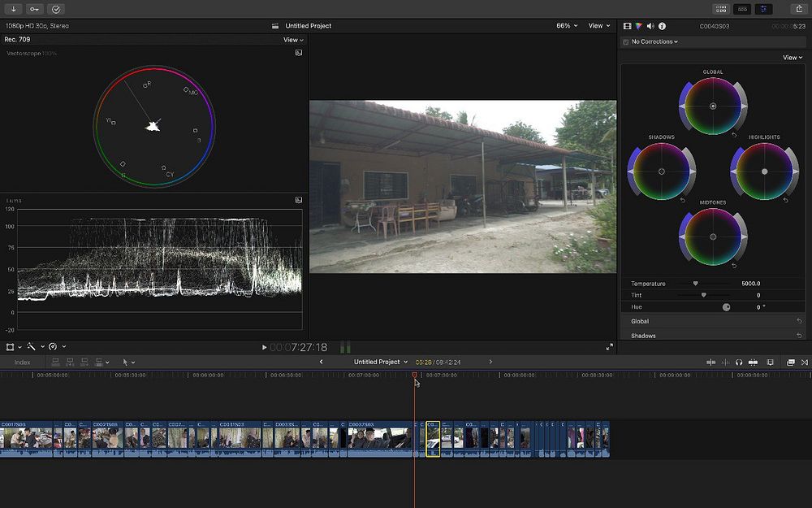
Task: Open the Audio inspector tab
Action: pyautogui.click(x=650, y=26)
